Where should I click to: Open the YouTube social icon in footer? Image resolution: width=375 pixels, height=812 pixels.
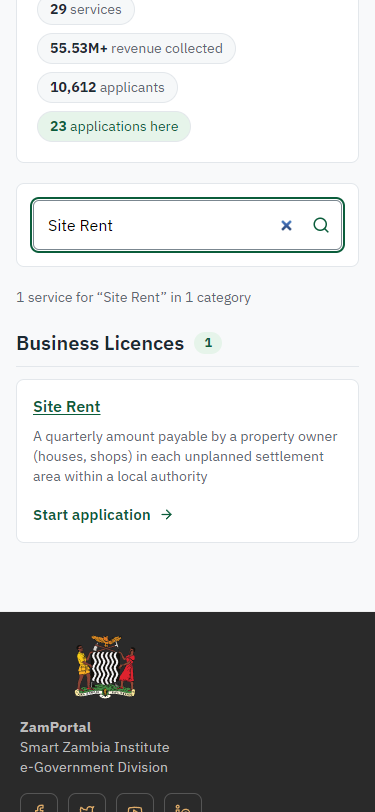pyautogui.click(x=135, y=802)
